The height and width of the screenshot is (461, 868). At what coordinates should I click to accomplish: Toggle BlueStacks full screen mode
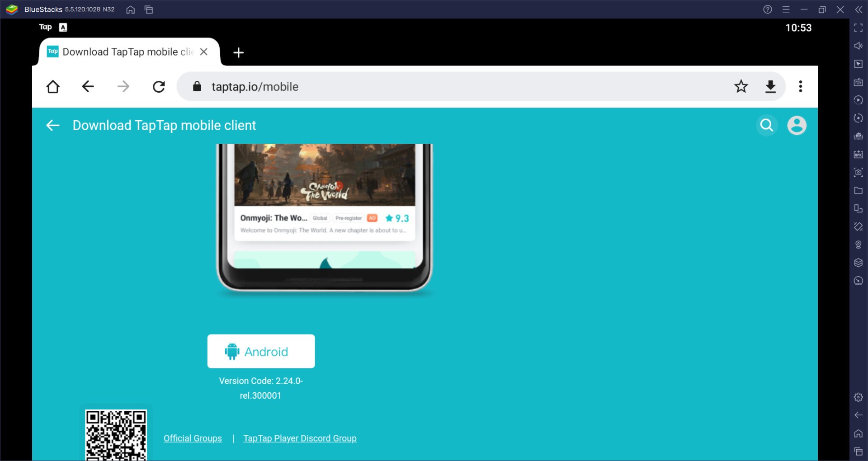(x=859, y=28)
